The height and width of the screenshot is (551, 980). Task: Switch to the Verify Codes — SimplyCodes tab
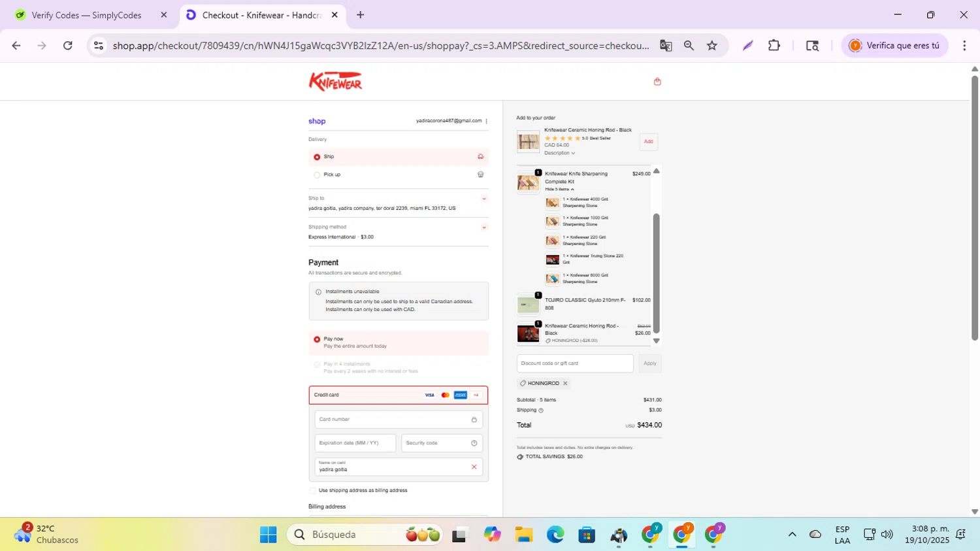coord(86,15)
